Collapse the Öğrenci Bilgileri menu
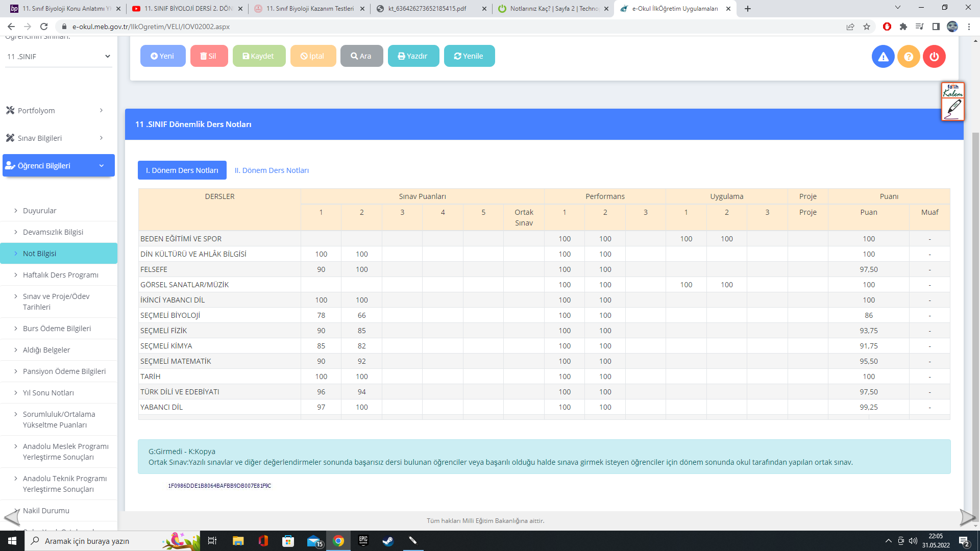This screenshot has height=551, width=980. tap(59, 166)
